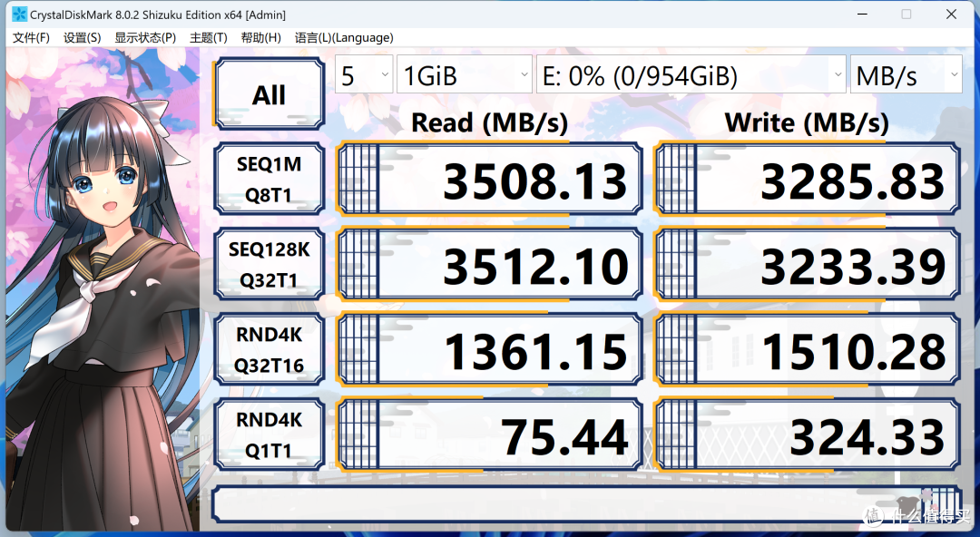The image size is (980, 537).
Task: Expand the test size dropdown showing 1GiB
Action: click(x=465, y=74)
